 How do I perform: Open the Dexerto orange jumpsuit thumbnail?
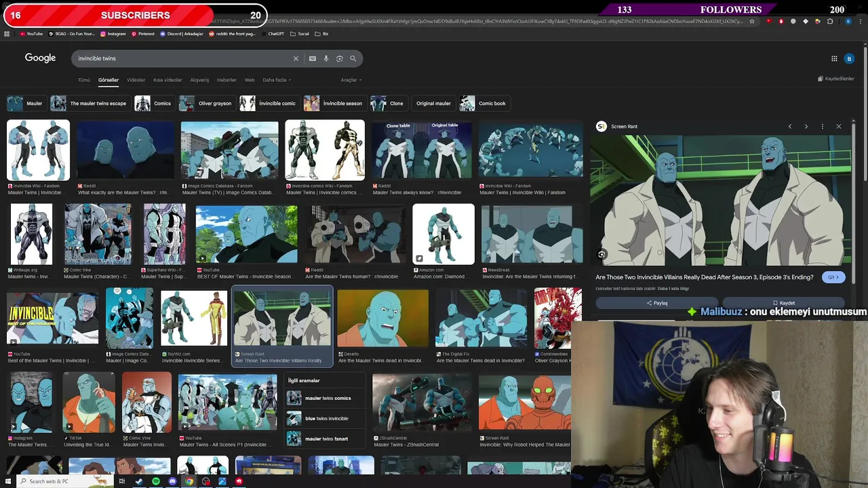(382, 319)
